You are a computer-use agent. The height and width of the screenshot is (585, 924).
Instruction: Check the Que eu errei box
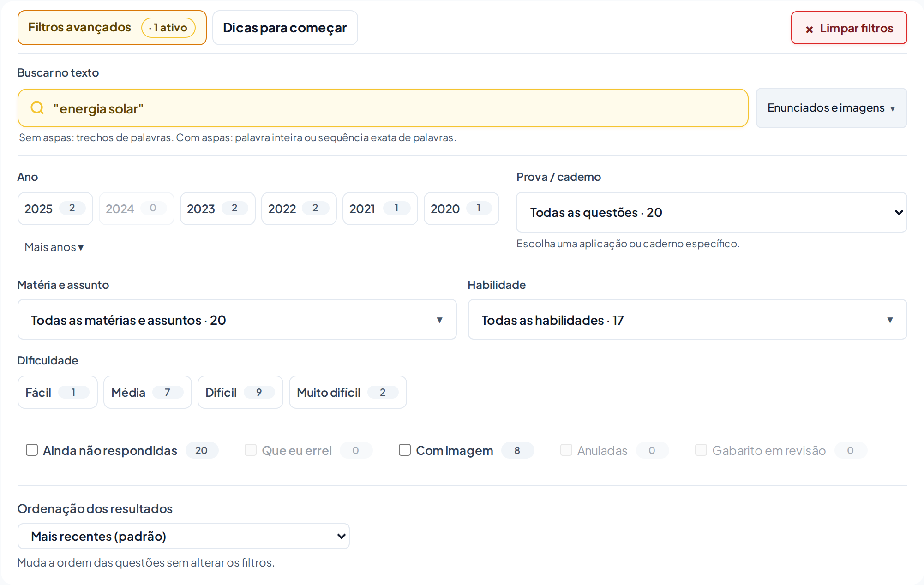[x=251, y=450]
